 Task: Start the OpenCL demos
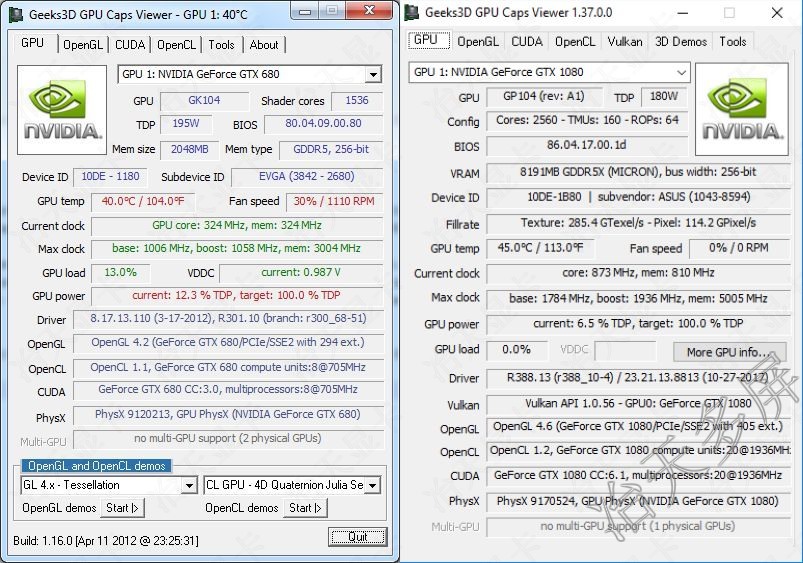pos(305,508)
